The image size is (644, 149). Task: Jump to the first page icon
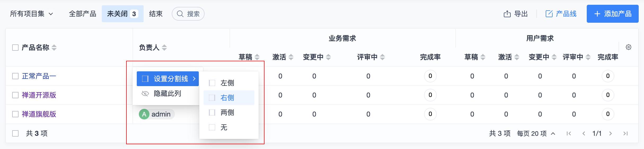569,134
